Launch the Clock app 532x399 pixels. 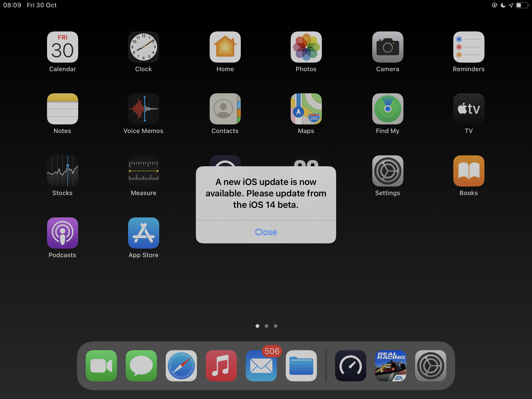pos(143,47)
